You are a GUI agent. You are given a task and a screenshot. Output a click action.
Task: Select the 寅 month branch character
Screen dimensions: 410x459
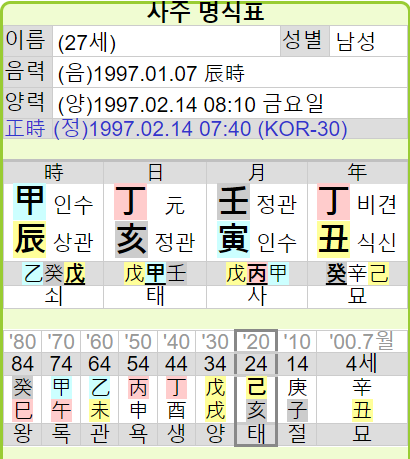tap(233, 239)
